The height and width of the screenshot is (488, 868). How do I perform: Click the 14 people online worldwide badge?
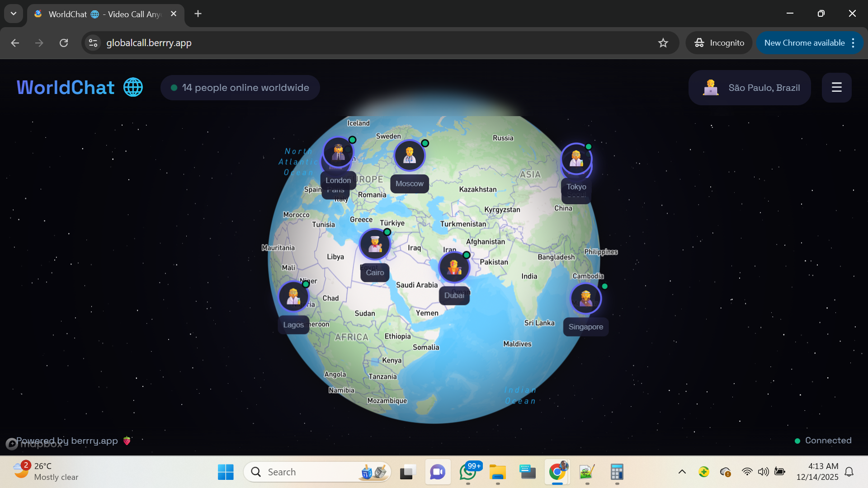[240, 88]
